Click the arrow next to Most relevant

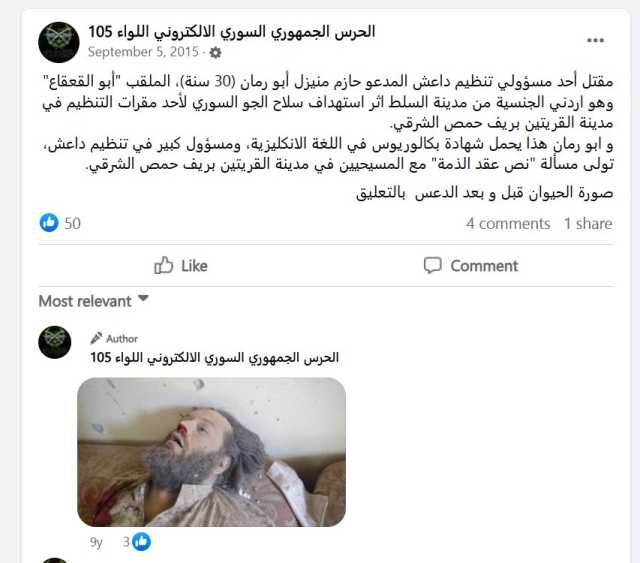(x=143, y=298)
